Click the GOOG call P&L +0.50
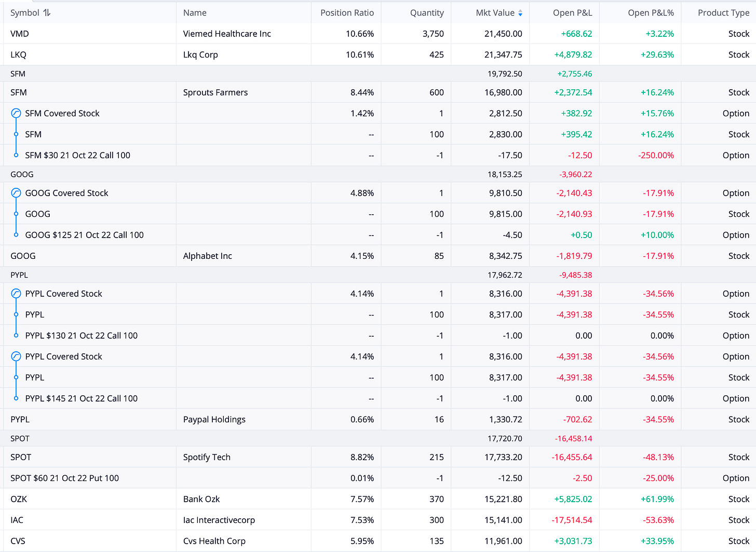 pos(582,235)
